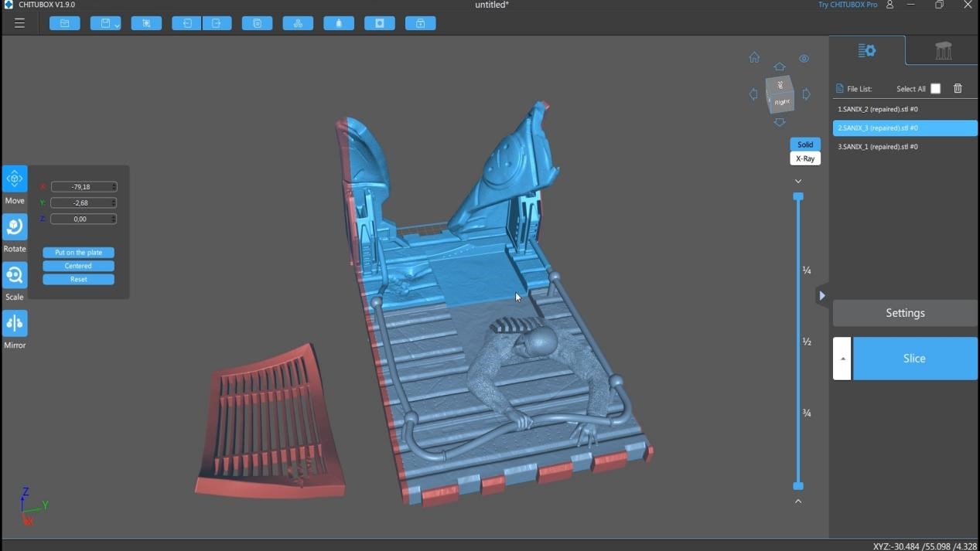980x551 pixels.
Task: Delete selected files with trash icon
Action: coord(958,89)
